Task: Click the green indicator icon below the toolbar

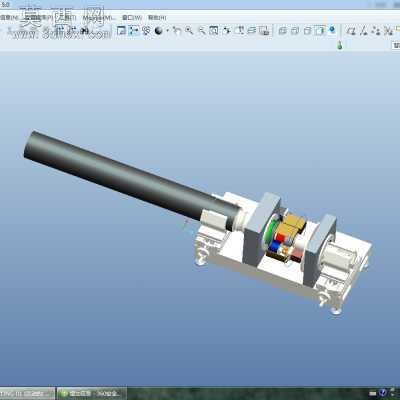Action: pyautogui.click(x=340, y=45)
